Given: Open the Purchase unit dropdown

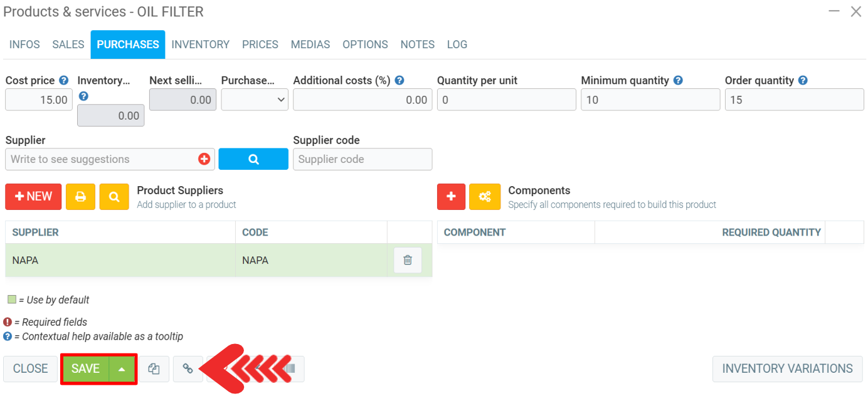Looking at the screenshot, I should (255, 100).
